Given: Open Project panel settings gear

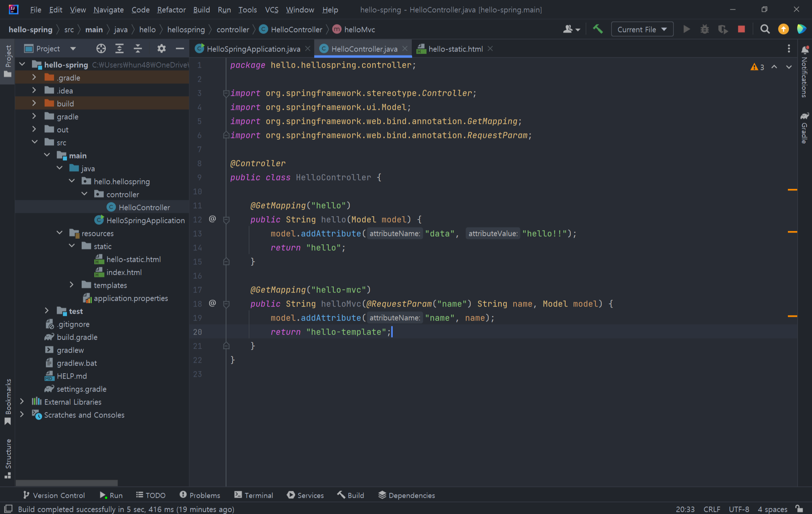Looking at the screenshot, I should tap(161, 49).
